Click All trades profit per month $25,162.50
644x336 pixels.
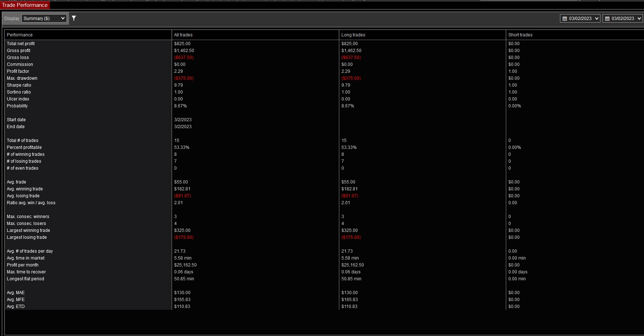(x=185, y=265)
